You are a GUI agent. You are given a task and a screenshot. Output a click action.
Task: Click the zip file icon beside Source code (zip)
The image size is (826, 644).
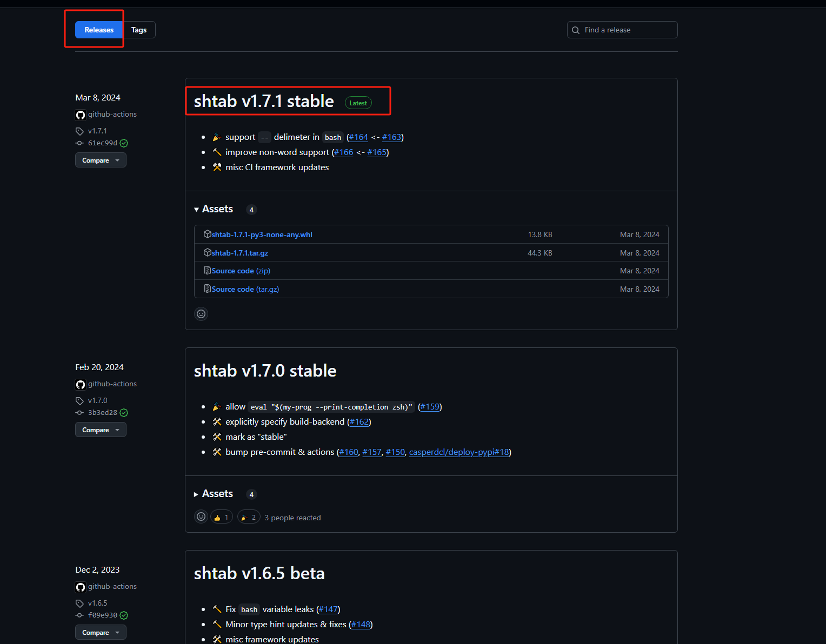207,271
